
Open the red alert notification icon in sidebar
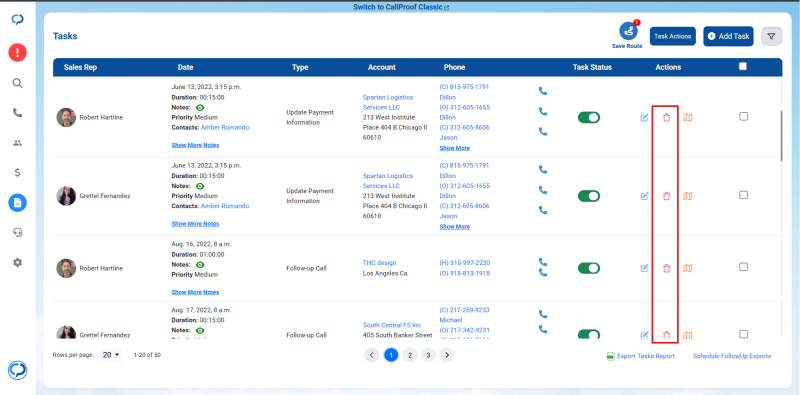pyautogui.click(x=17, y=52)
